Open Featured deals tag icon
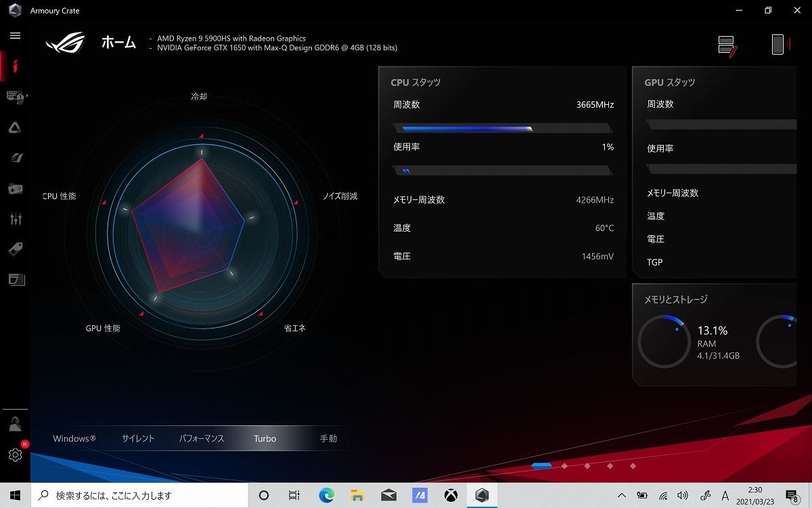This screenshot has height=508, width=812. click(16, 249)
